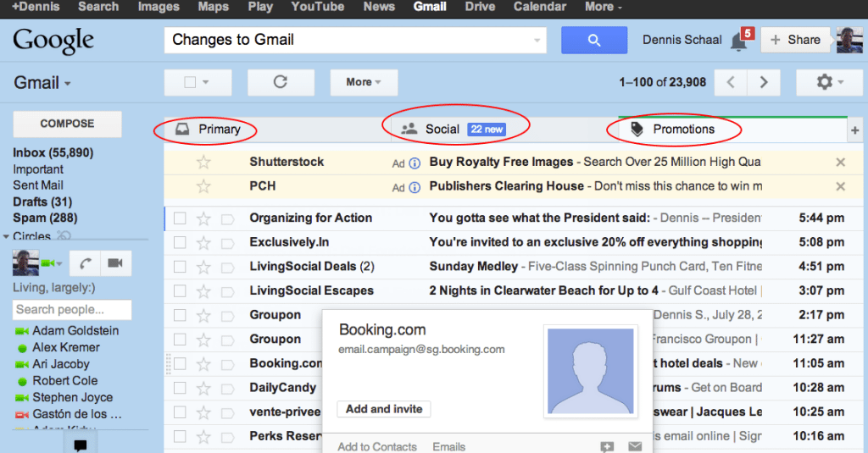
Task: Open the chat bubble icon at bottom
Action: 81,445
